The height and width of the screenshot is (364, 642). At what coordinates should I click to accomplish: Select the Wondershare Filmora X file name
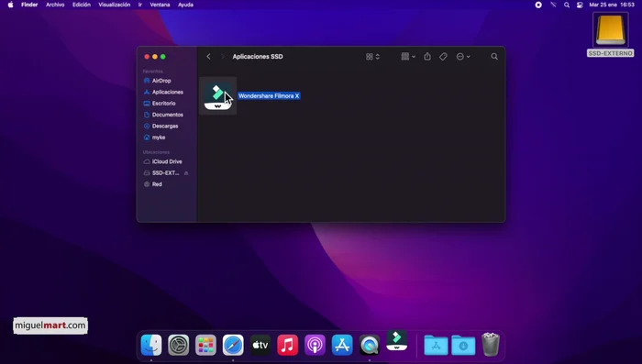[x=269, y=95]
